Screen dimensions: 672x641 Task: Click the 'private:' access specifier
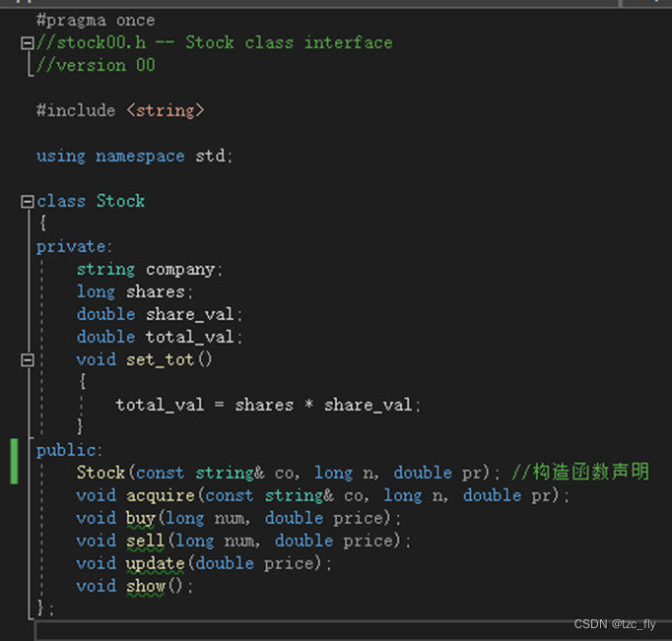(x=74, y=246)
